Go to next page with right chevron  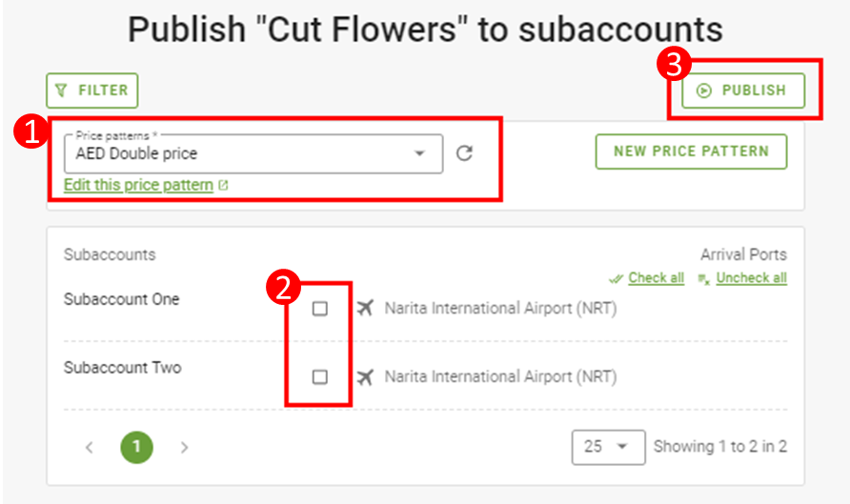184,447
